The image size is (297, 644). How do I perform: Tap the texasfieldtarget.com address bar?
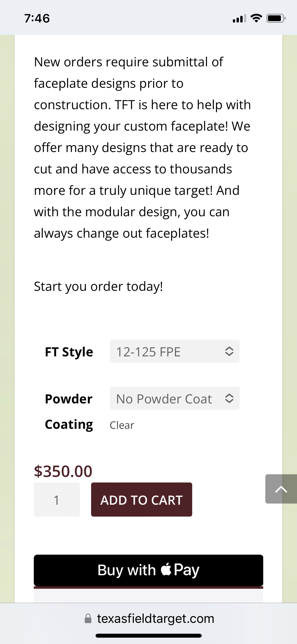[149, 618]
